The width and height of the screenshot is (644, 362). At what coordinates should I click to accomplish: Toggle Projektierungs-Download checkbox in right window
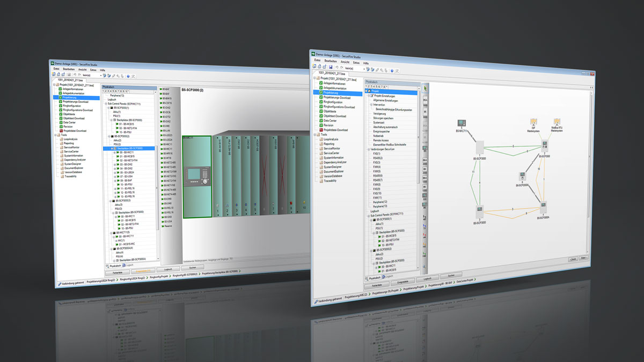pyautogui.click(x=321, y=98)
